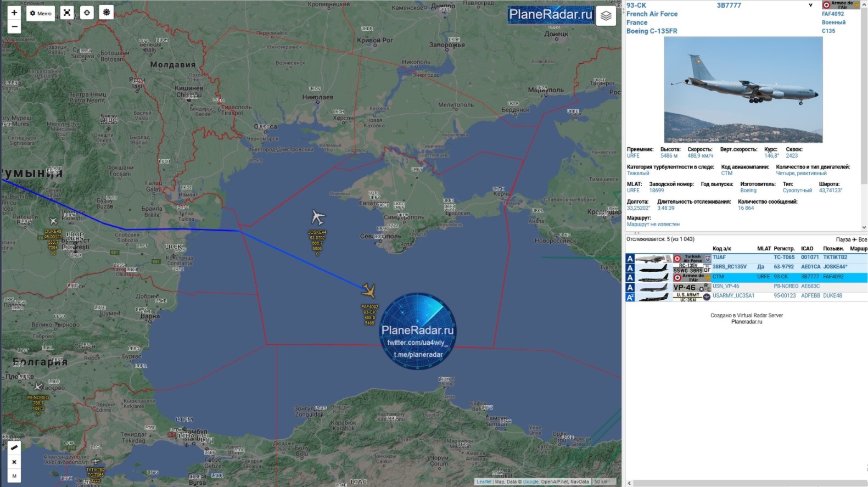Click the Turkish Air Force silhouette thumbnail
868x487 pixels.
pyautogui.click(x=653, y=259)
